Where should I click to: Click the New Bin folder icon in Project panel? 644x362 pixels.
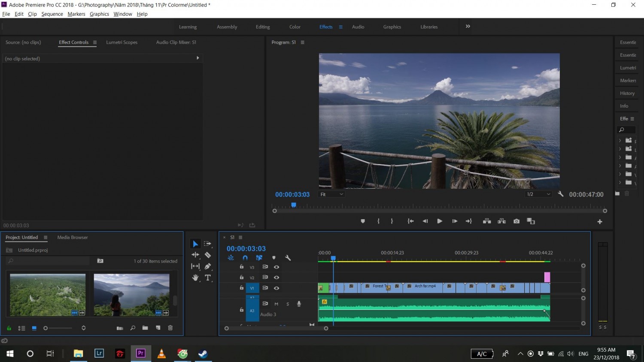(145, 328)
